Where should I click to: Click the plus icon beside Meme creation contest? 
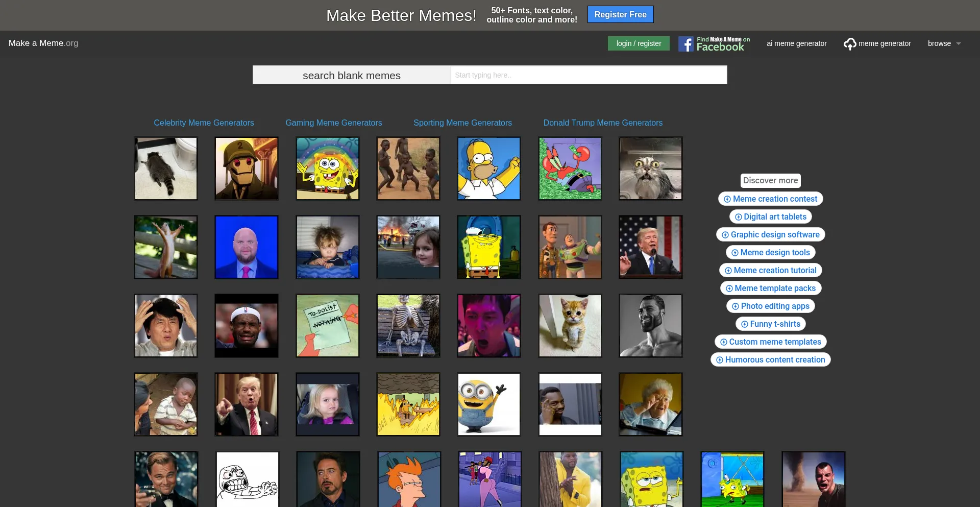727,199
